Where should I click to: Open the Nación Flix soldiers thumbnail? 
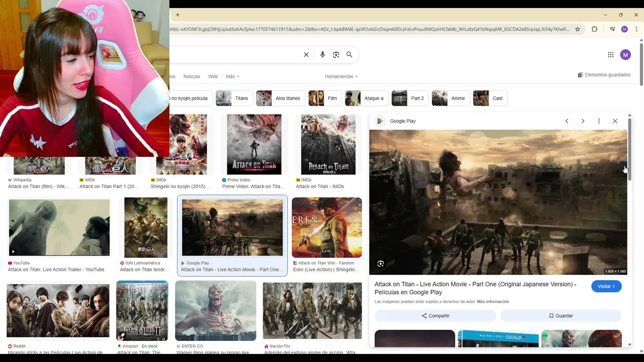312,311
